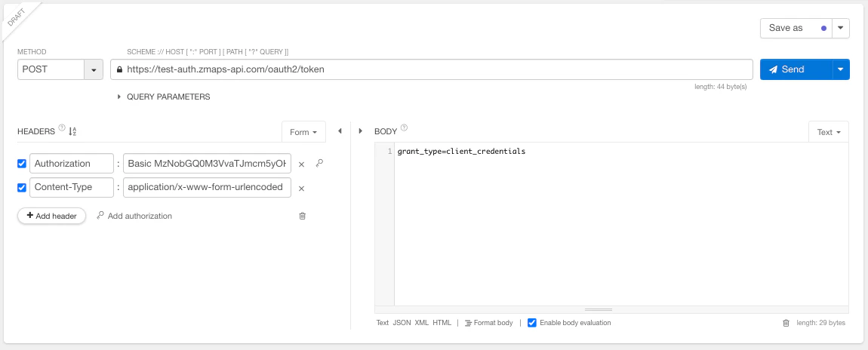868x350 pixels.
Task: Grab the body editor resize handle
Action: tap(599, 309)
